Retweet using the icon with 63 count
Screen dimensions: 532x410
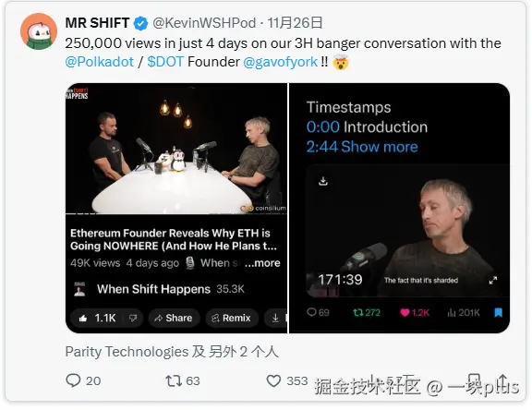[174, 380]
